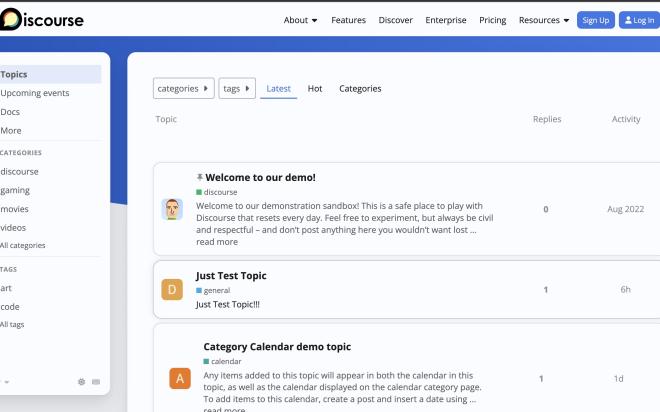Open the Welcome topic author's avatar
Screen dimensions: 660x412
coord(172,209)
